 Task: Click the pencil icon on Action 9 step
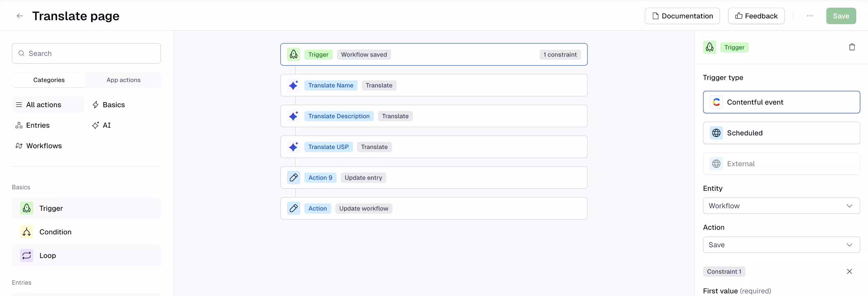click(294, 178)
